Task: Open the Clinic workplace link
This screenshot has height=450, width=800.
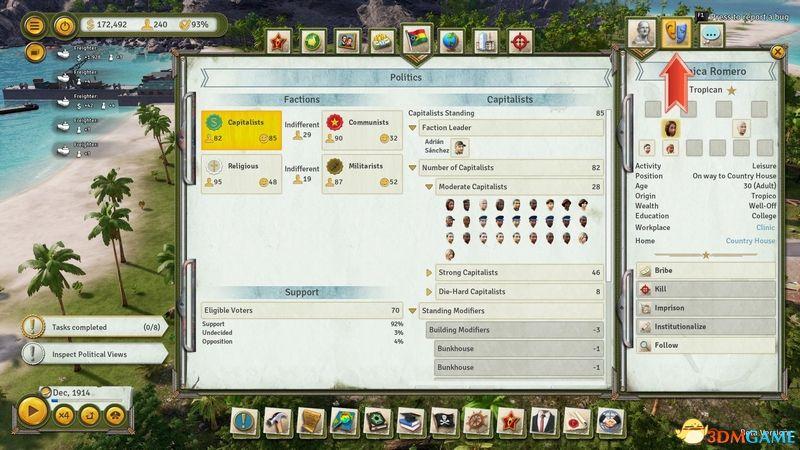Action: pos(765,228)
